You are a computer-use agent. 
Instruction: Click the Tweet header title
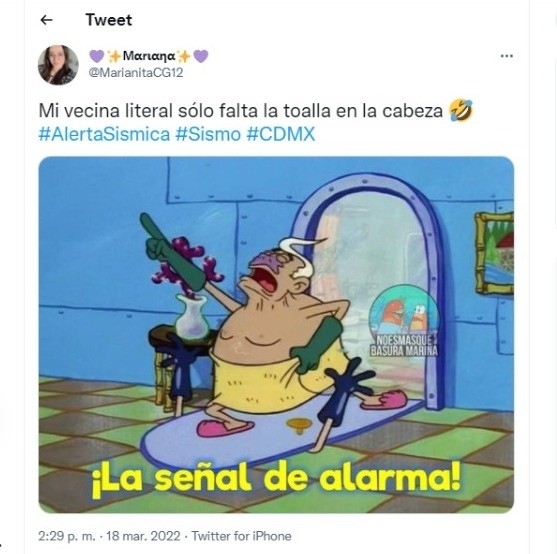point(109,20)
